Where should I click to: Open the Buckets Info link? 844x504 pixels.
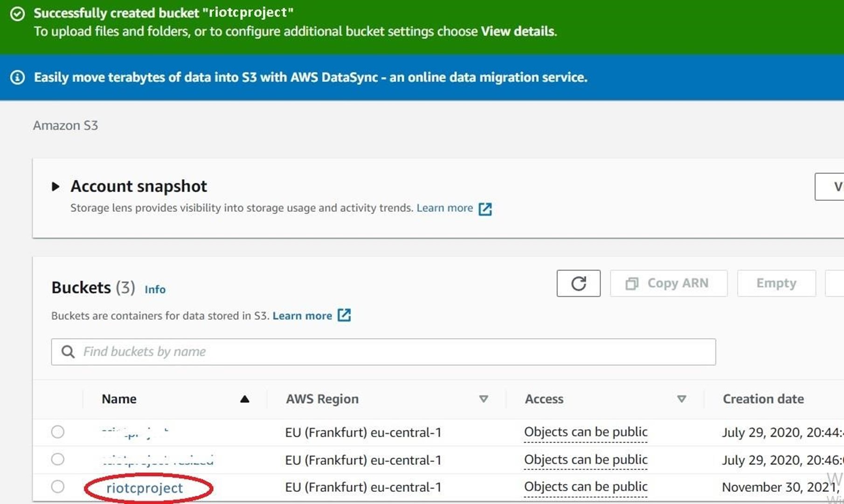click(x=155, y=289)
